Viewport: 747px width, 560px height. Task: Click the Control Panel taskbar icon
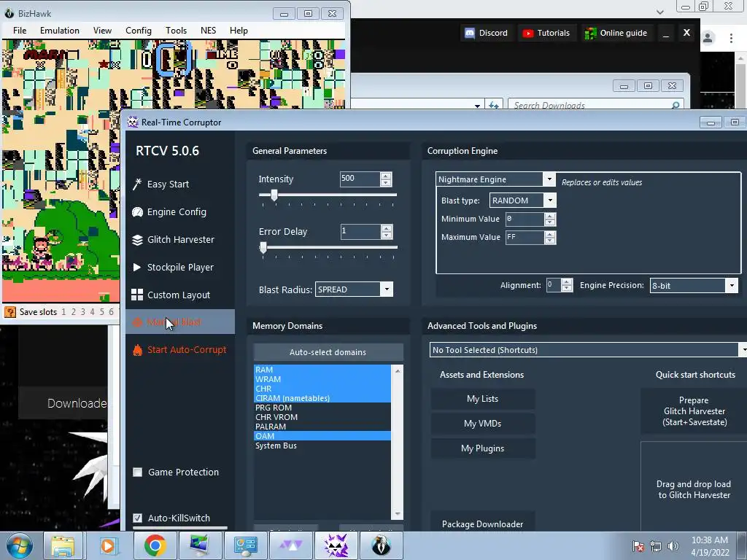click(245, 545)
